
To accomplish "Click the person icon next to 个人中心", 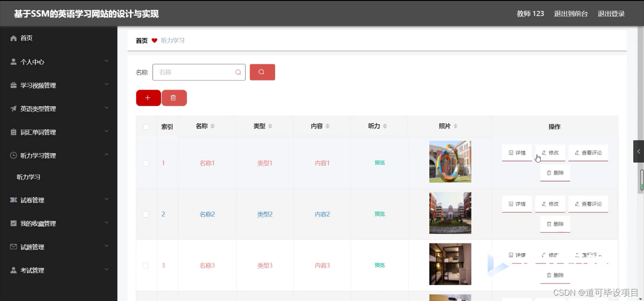I will [13, 62].
